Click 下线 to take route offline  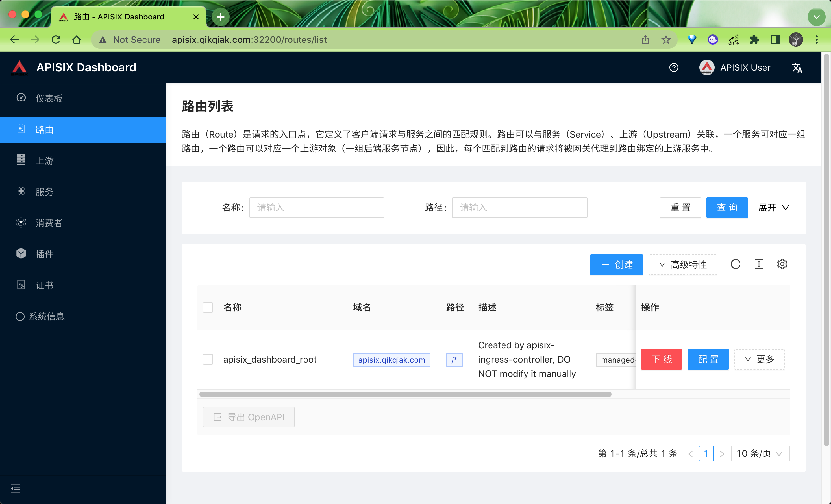(x=661, y=359)
